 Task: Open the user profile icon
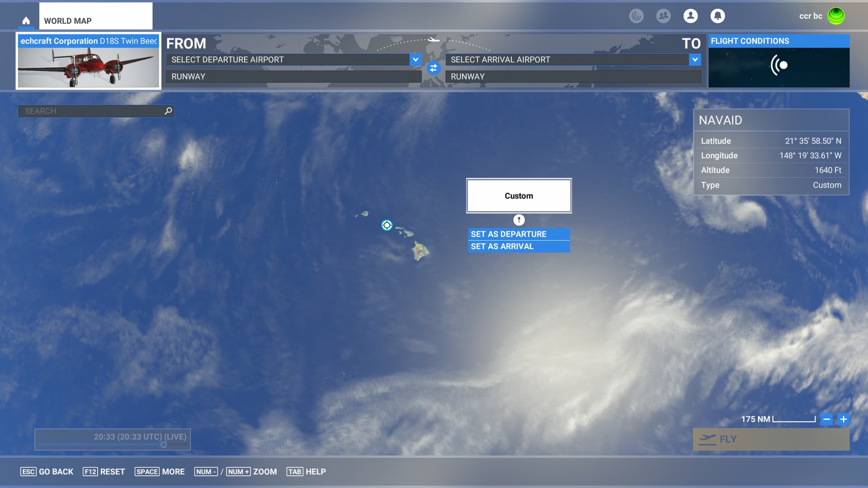[x=690, y=16]
